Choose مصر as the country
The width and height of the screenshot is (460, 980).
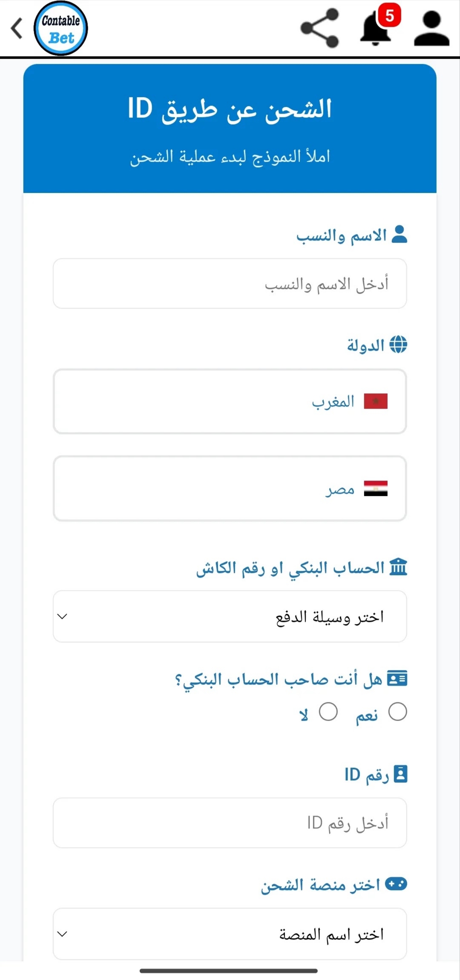(230, 488)
